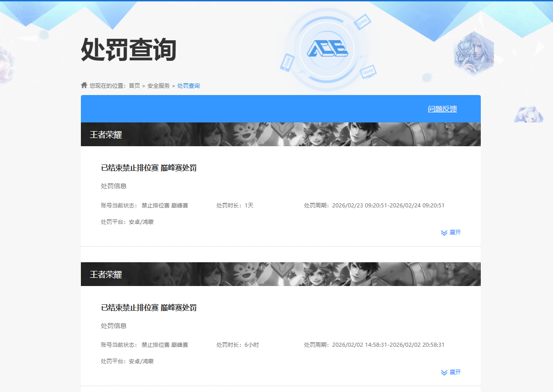The image size is (553, 392).
Task: Collapse details using the lower 展开 control
Action: tap(454, 372)
